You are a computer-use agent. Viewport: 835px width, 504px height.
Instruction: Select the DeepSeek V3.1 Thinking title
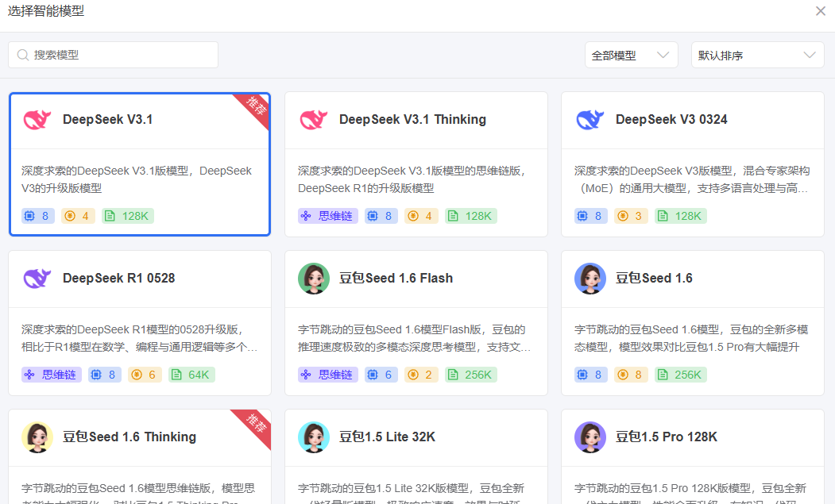tap(412, 119)
